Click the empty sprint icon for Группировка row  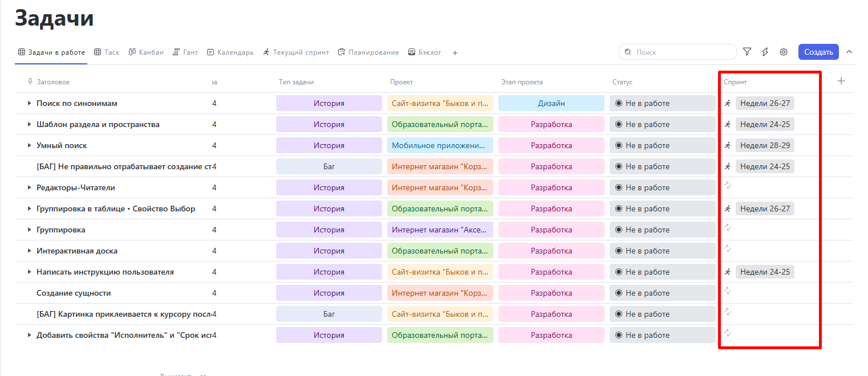coord(728,228)
